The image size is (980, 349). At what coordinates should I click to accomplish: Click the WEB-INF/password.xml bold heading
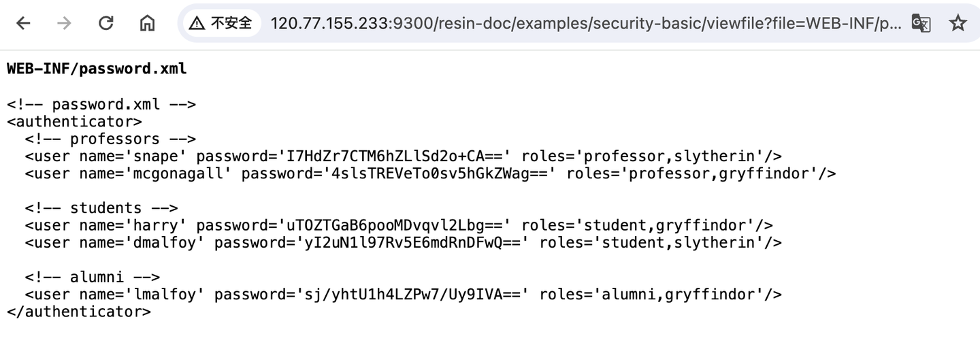pyautogui.click(x=96, y=69)
